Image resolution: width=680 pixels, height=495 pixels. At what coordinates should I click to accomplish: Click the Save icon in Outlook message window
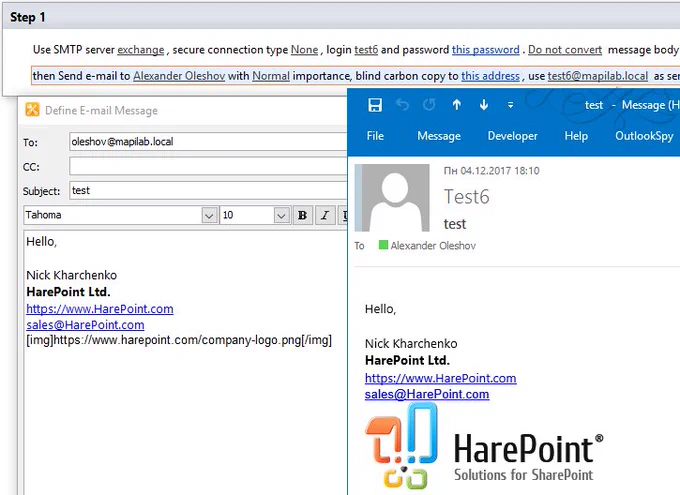coord(375,105)
